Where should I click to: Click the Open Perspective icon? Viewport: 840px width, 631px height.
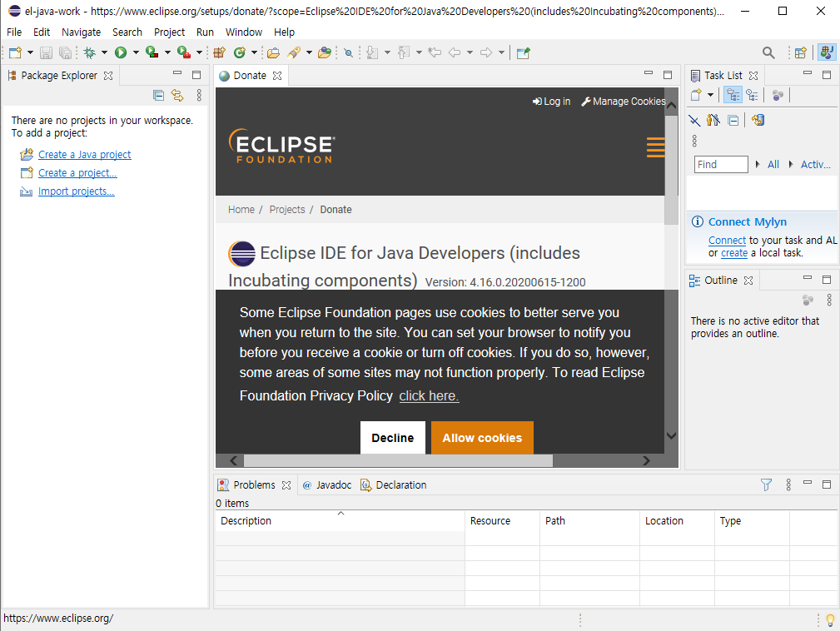[x=800, y=52]
